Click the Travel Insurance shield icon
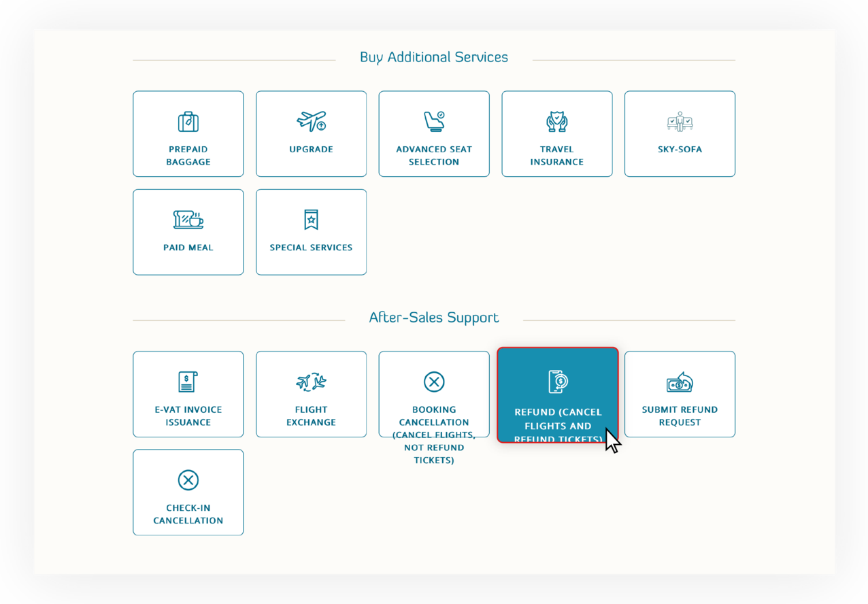Viewport: 868px width, 604px height. tap(557, 122)
